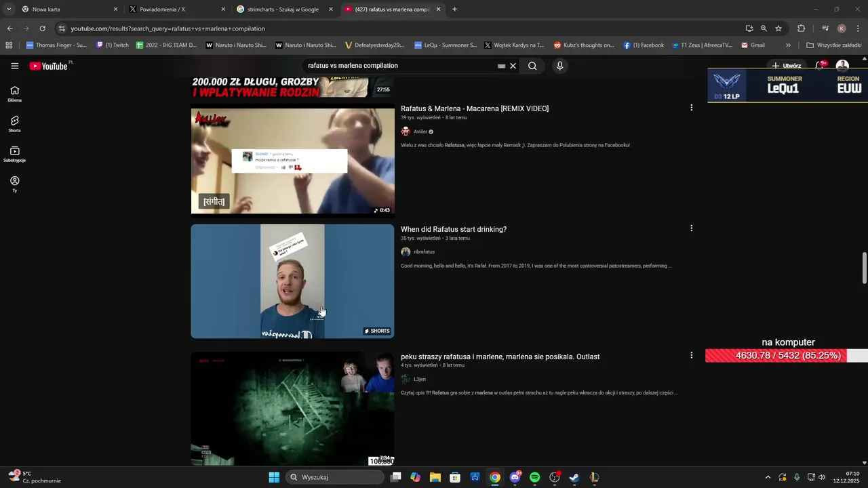Clear the YouTube search field with X
Screen dimensions: 868x488
tap(513, 66)
